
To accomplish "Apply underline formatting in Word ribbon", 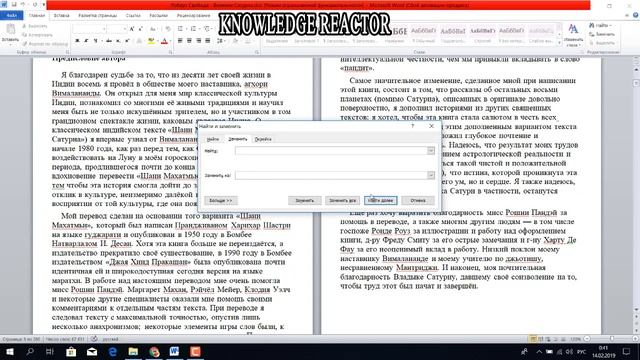I will (x=96, y=41).
